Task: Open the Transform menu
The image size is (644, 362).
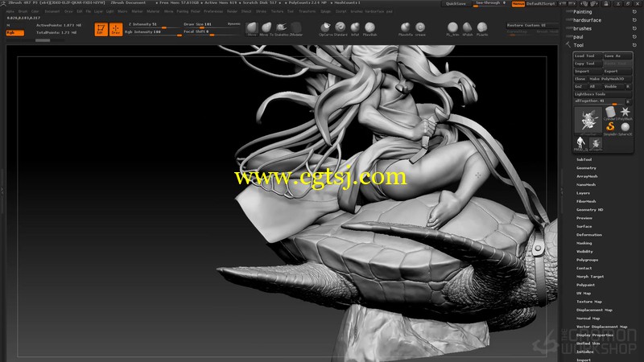Action: point(308,11)
